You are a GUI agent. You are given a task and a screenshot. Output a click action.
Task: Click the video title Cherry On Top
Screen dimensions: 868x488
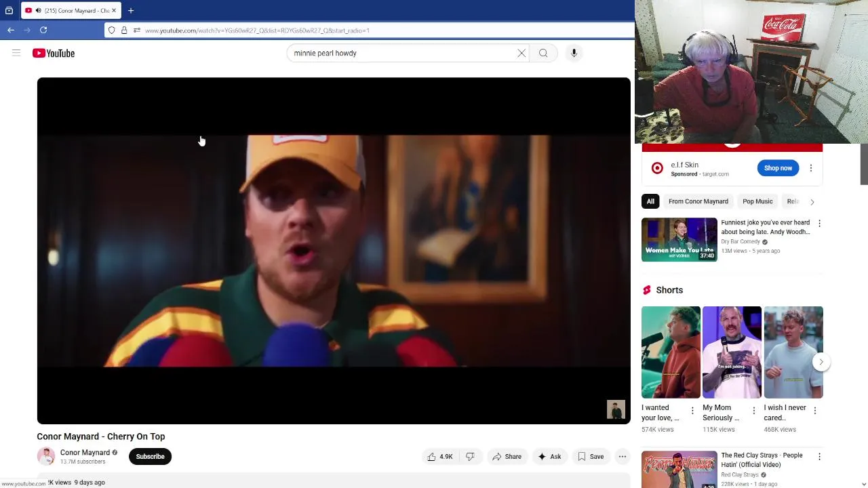[x=101, y=436]
